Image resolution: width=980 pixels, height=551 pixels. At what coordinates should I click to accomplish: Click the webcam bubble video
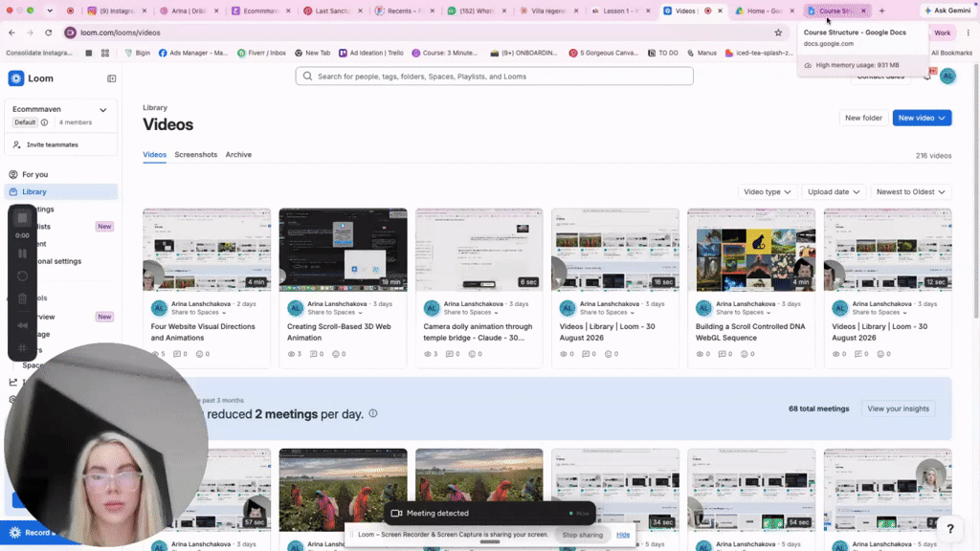click(x=106, y=445)
